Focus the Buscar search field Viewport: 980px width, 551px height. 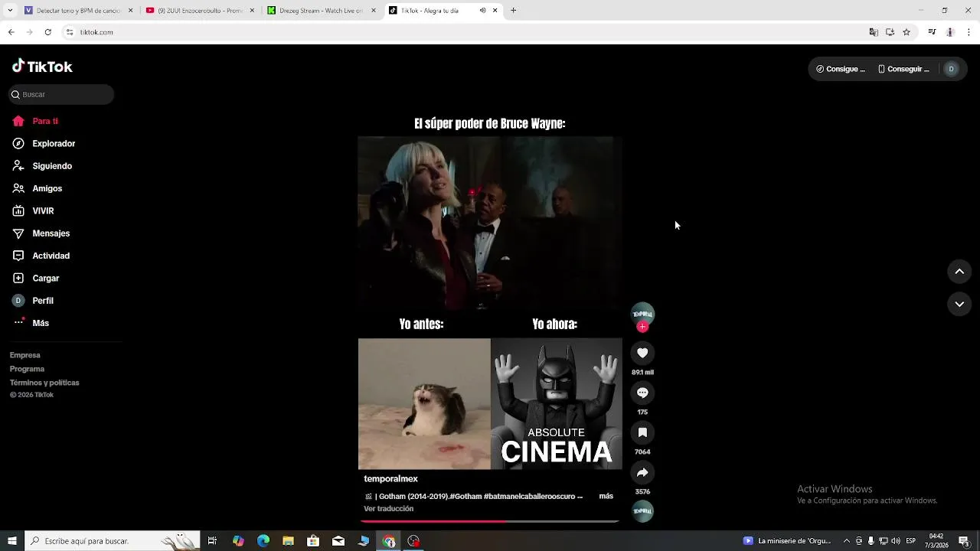click(61, 94)
